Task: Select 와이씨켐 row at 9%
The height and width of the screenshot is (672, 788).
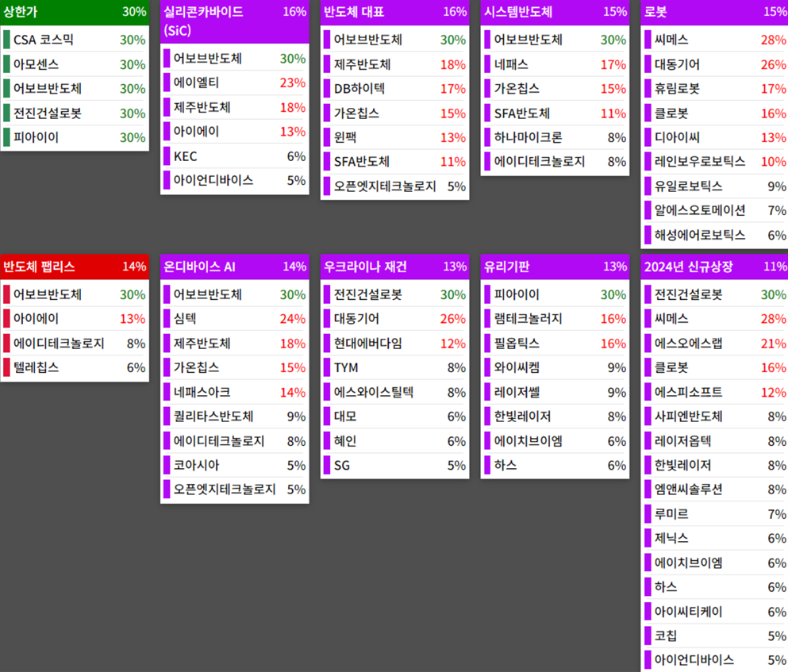Action: pos(555,367)
